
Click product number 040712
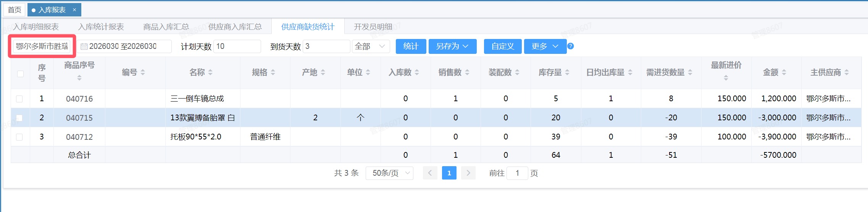click(x=79, y=137)
